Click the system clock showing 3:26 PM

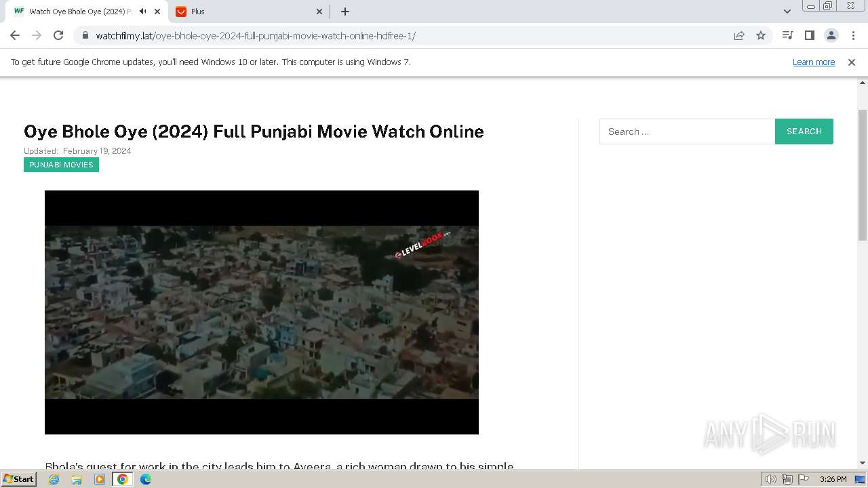pos(833,479)
